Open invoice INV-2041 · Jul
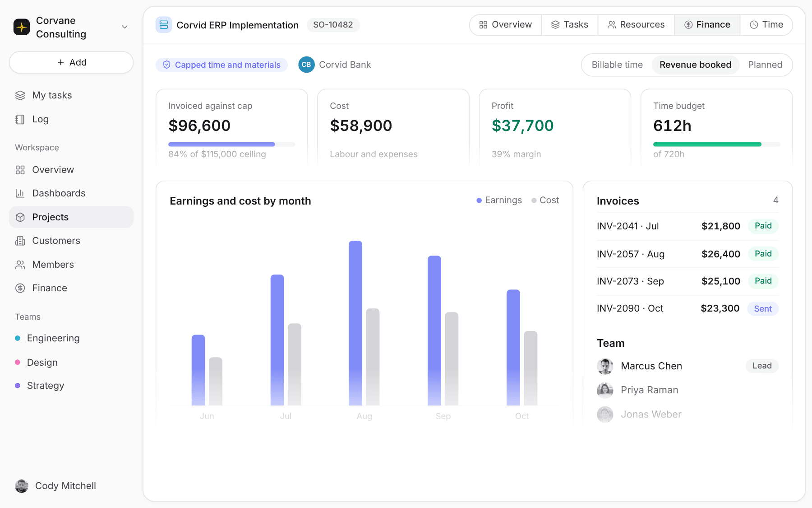812x508 pixels. pyautogui.click(x=687, y=226)
